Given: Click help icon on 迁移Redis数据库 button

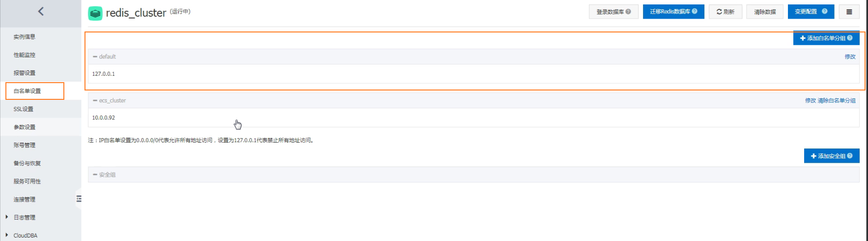Looking at the screenshot, I should [695, 11].
